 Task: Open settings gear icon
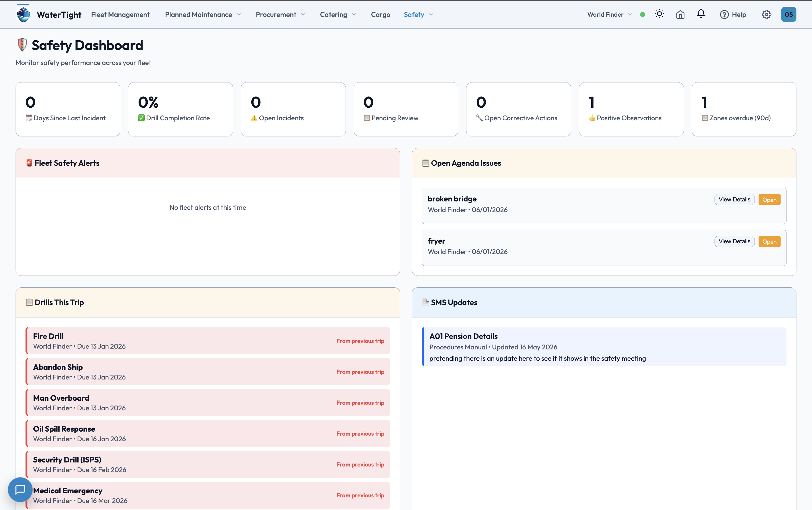766,15
